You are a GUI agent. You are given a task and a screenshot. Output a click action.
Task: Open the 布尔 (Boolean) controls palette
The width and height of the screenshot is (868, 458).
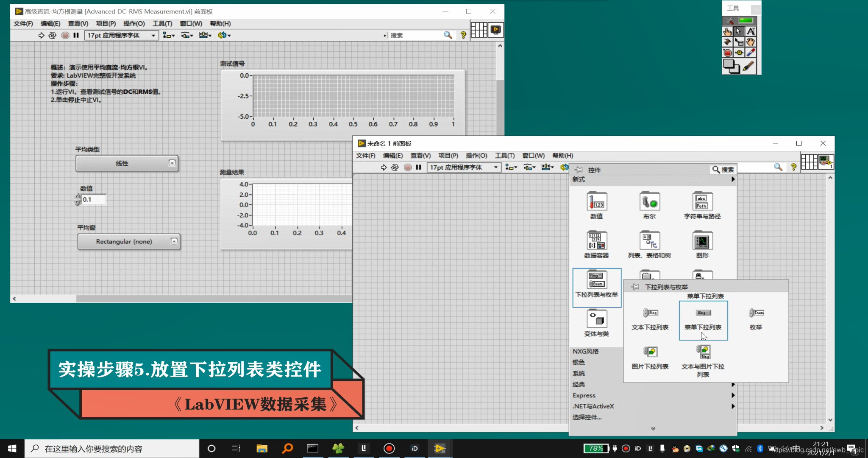pyautogui.click(x=649, y=206)
